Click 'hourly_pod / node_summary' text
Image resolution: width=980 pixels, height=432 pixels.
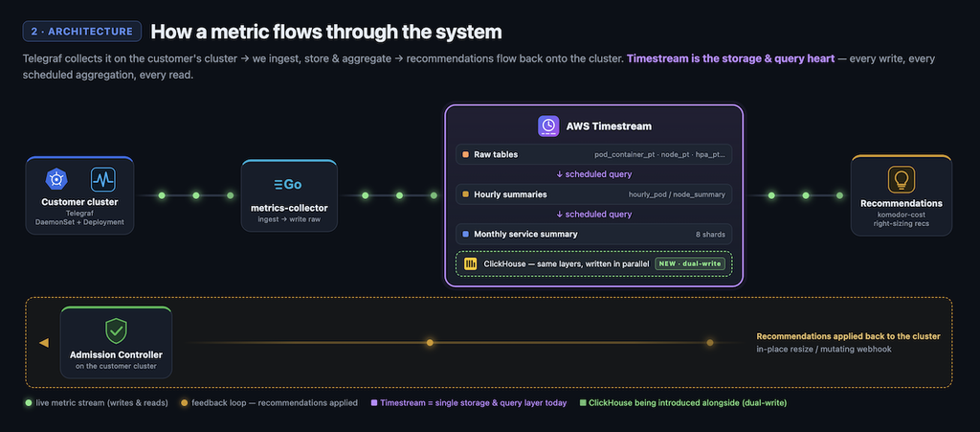point(677,194)
